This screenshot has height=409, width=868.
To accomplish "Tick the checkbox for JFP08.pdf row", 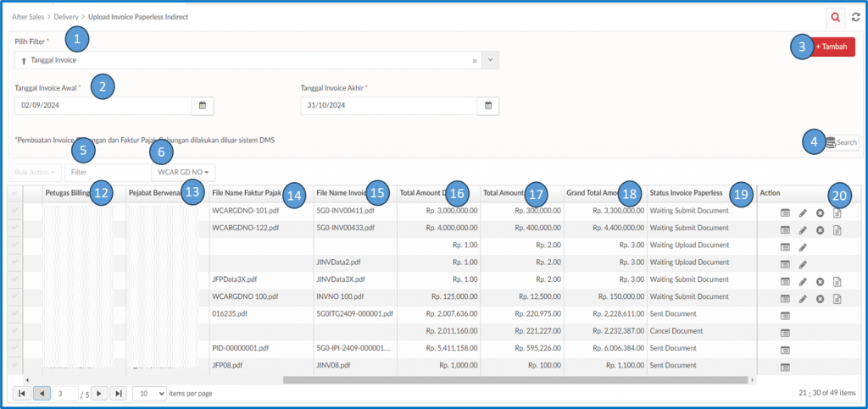I will (x=14, y=365).
